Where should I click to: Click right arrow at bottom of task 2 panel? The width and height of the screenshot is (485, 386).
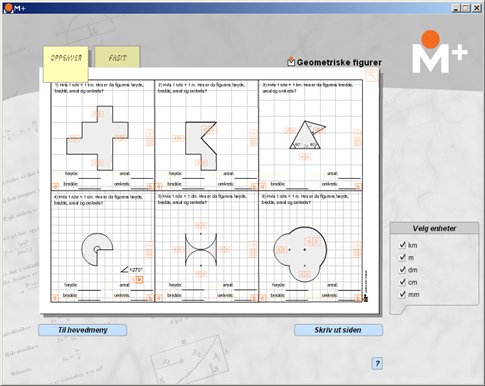254,186
